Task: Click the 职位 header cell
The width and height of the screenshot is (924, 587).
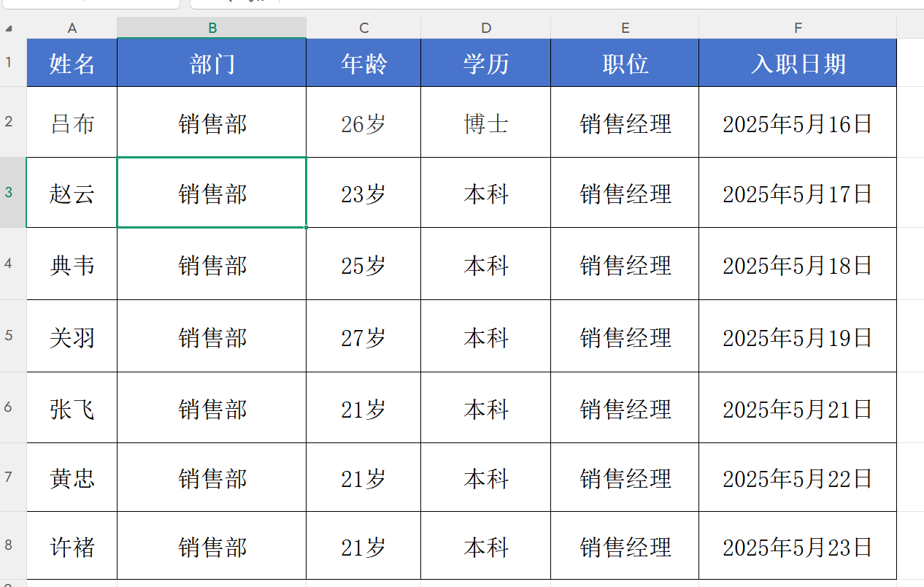Action: (625, 63)
